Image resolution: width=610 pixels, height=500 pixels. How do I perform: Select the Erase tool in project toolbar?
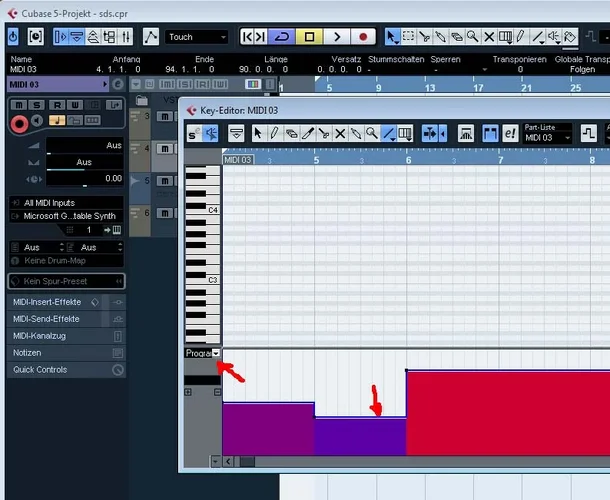pos(457,37)
